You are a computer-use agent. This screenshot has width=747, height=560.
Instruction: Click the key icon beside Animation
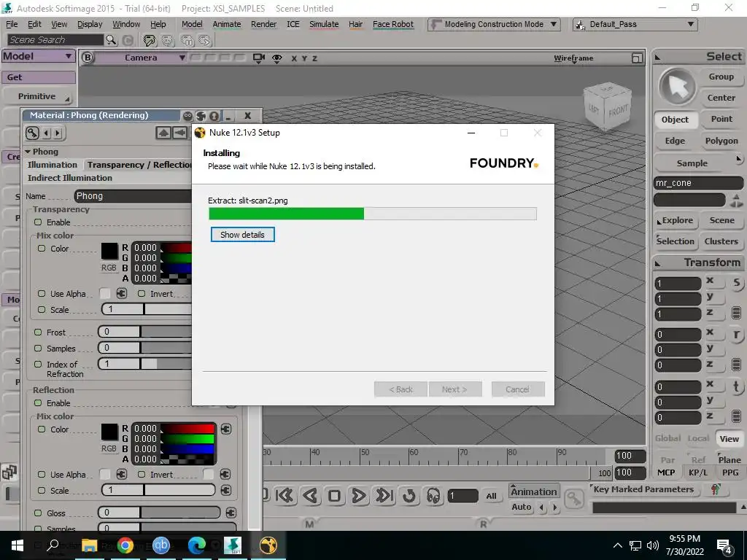[x=573, y=499]
